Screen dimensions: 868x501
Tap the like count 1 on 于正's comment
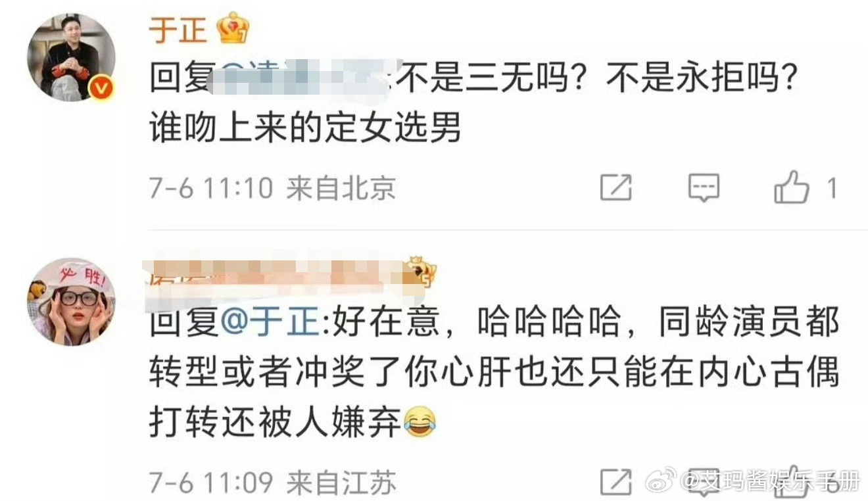(x=831, y=189)
